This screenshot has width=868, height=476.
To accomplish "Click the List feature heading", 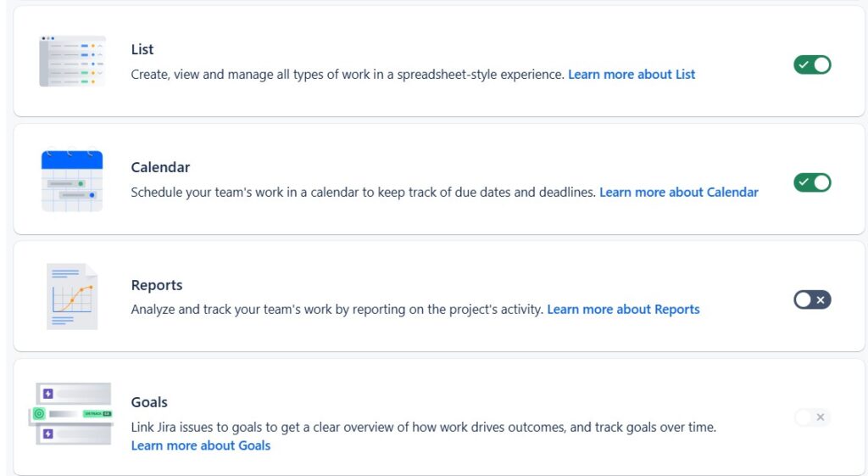I will [x=142, y=50].
